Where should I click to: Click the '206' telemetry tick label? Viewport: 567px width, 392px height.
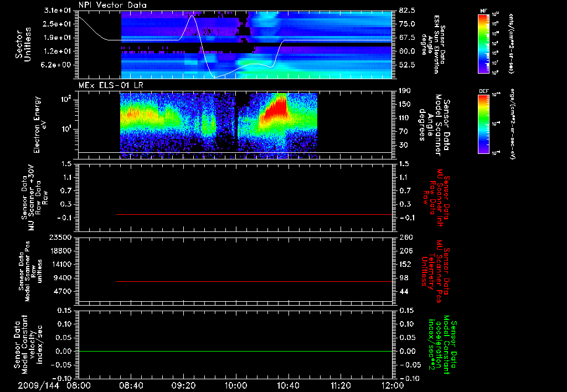406,251
